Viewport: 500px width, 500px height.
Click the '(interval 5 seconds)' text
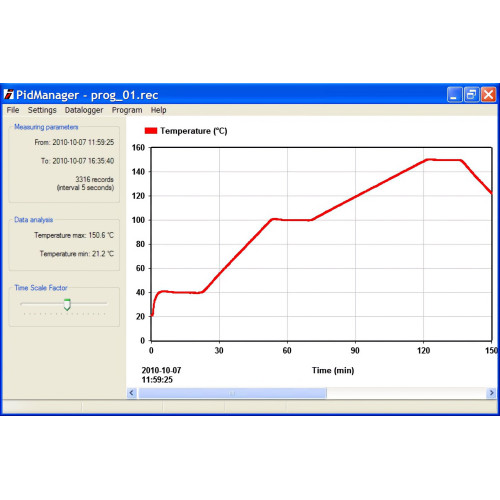click(85, 188)
